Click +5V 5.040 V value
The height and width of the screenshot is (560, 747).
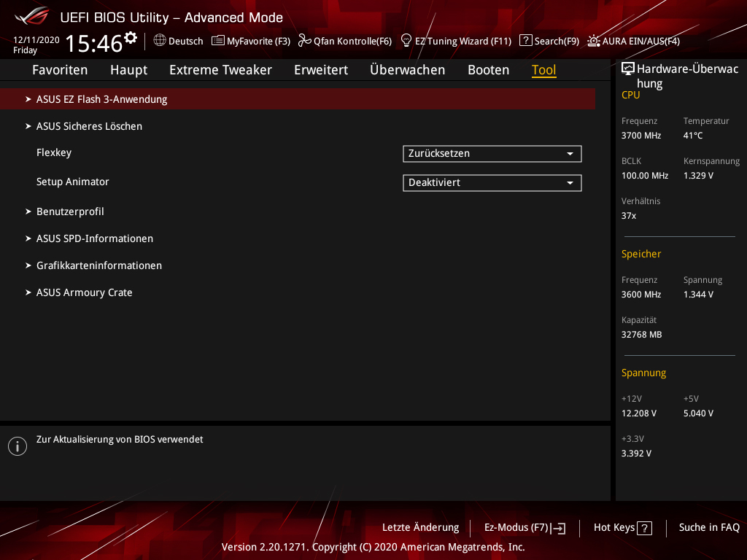698,413
